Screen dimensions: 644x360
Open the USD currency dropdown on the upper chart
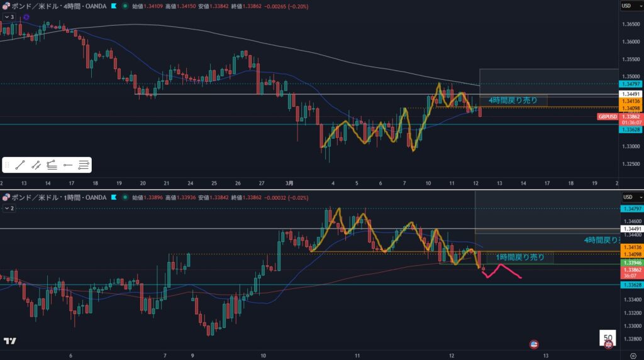click(630, 6)
